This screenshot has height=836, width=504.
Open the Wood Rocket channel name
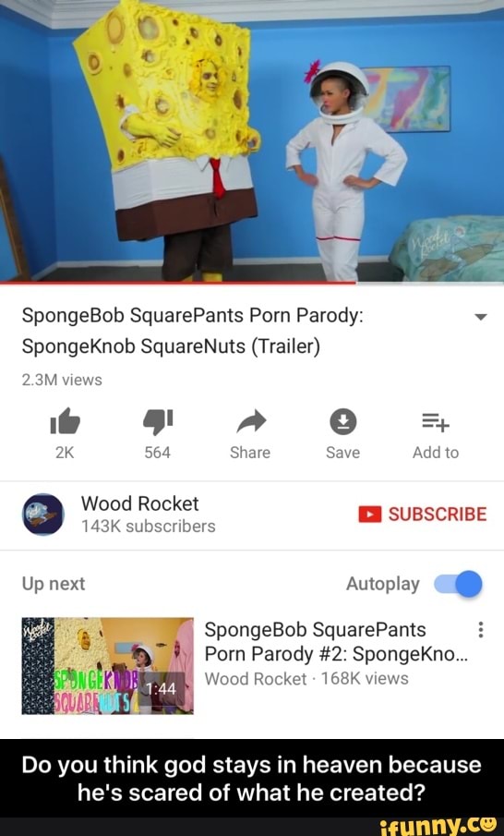coord(139,503)
